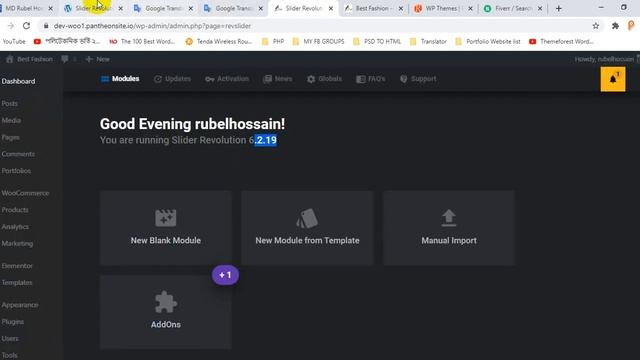This screenshot has width=640, height=360.
Task: Open Templates in WordPress sidebar
Action: tap(17, 282)
